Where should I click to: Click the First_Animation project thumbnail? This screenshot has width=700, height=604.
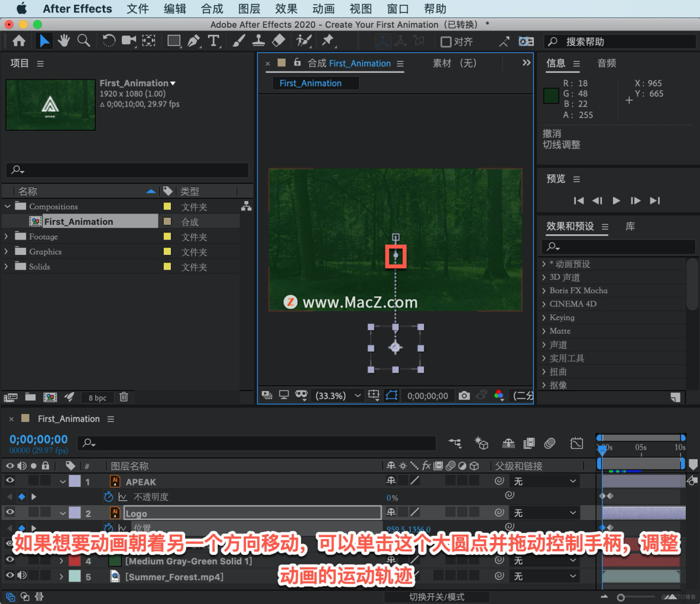50,105
